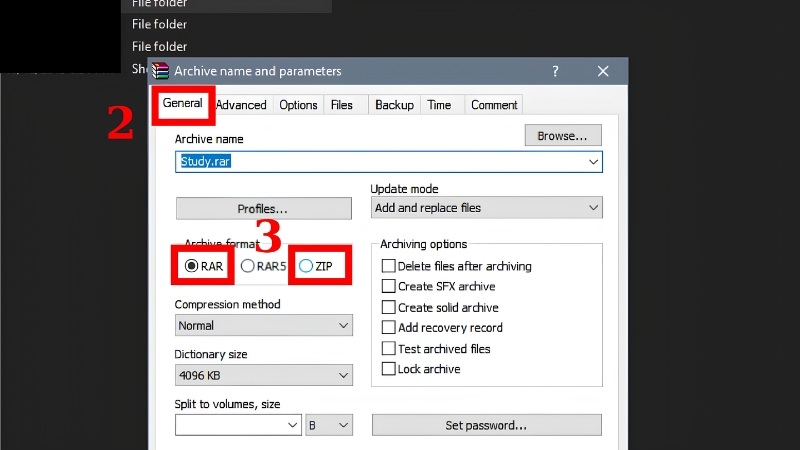Click the Set password... button
Screen dimensions: 800x450
point(486,425)
